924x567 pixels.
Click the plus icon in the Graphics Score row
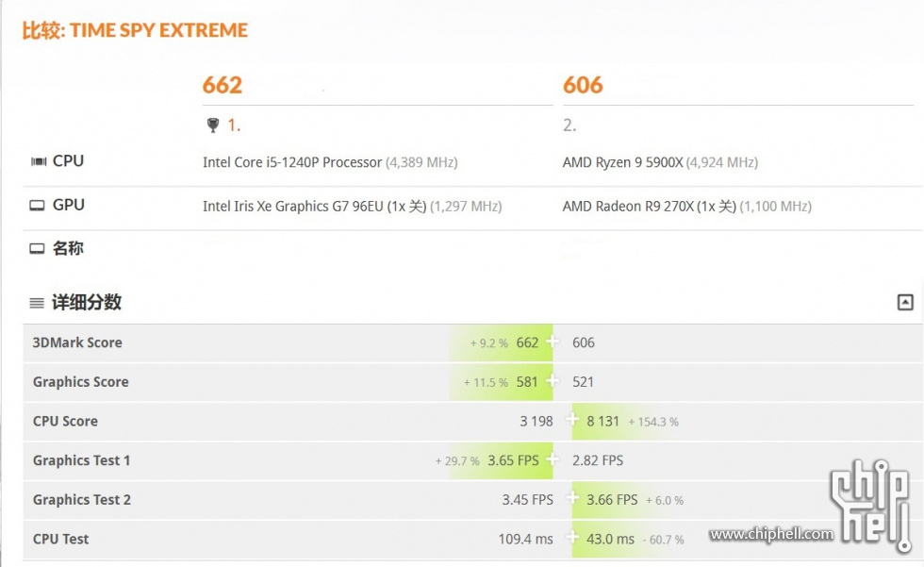pos(553,380)
